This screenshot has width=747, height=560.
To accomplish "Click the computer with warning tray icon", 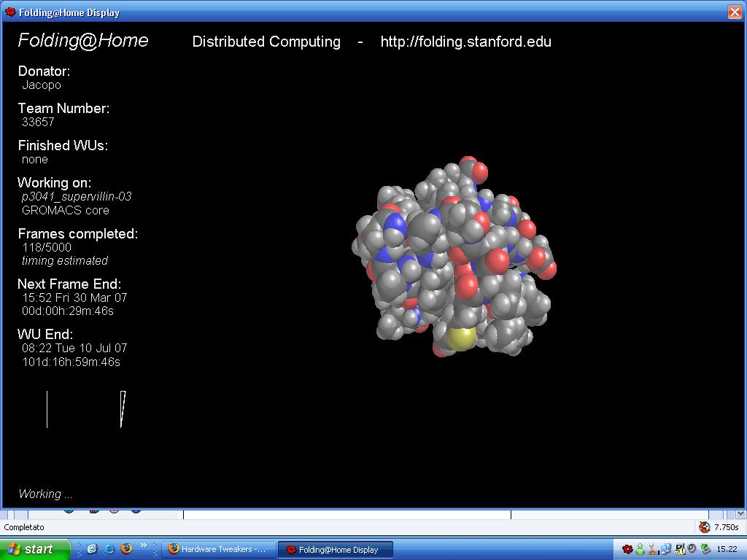I will click(x=680, y=549).
